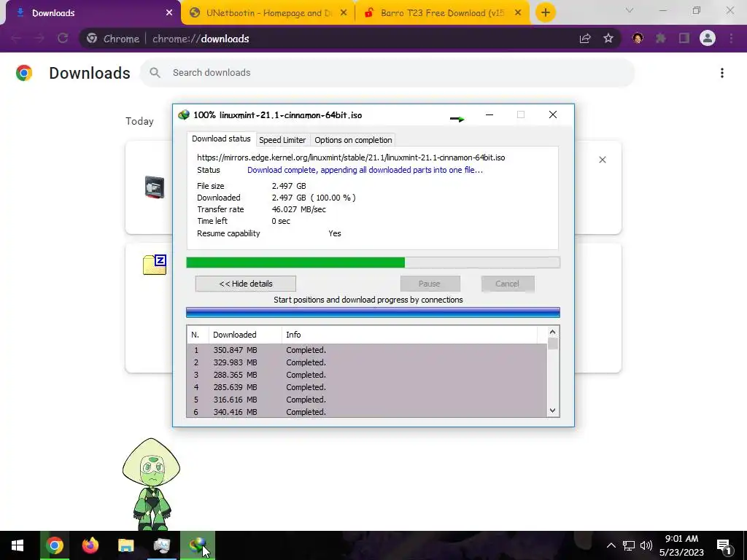Select connection row 1 with 350.847 MB
747x560 pixels.
tap(367, 350)
